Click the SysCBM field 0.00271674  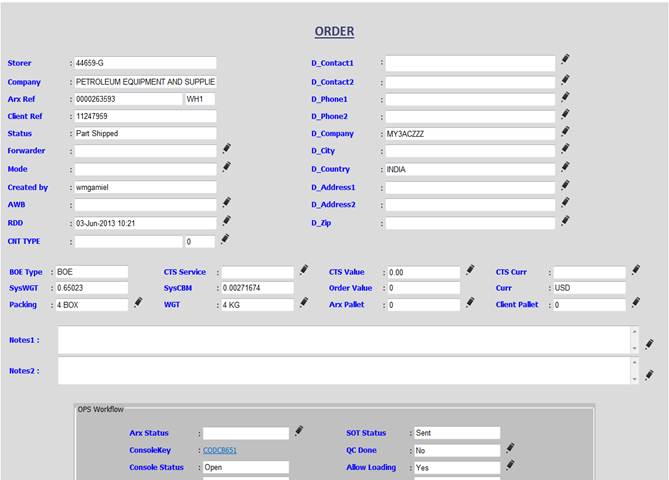(x=257, y=288)
